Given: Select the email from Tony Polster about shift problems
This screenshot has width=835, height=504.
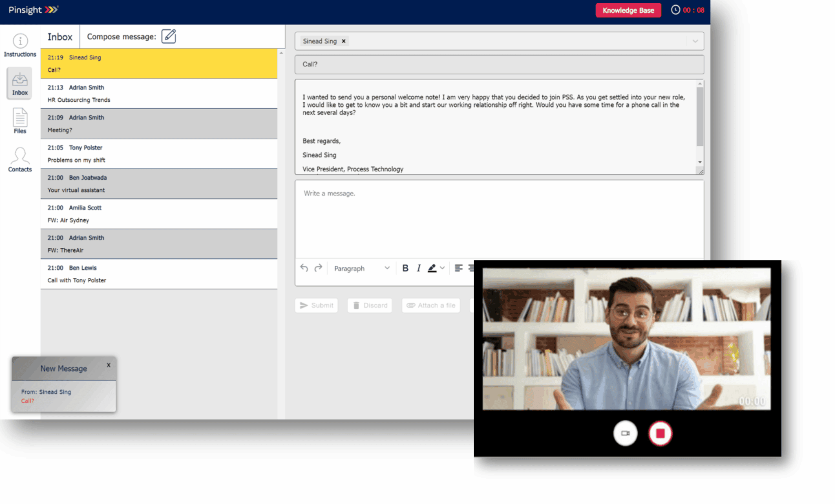Looking at the screenshot, I should point(158,154).
